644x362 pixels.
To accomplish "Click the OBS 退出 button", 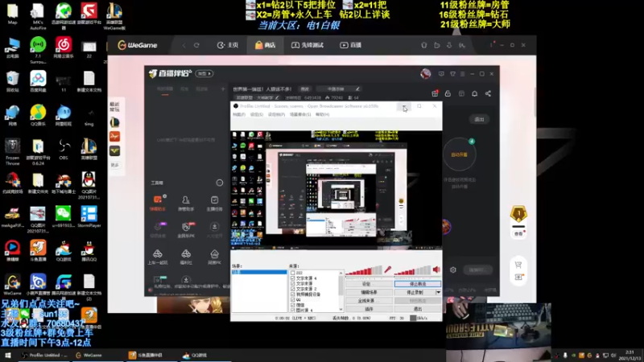I will pyautogui.click(x=418, y=309).
